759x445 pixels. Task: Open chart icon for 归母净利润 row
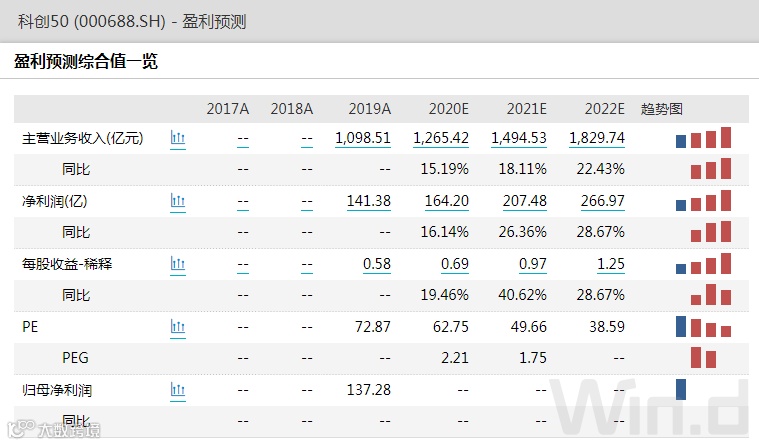coord(178,390)
